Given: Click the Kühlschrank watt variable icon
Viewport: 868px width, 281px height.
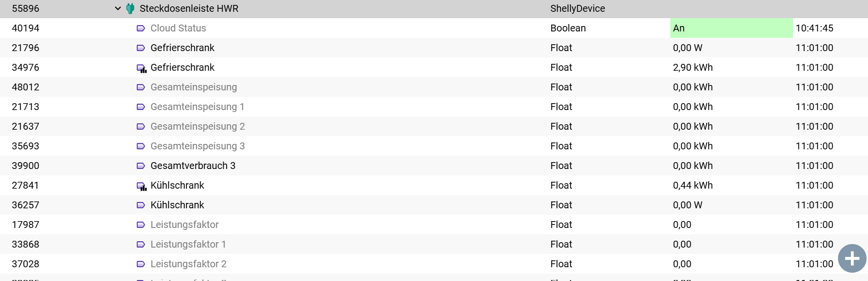Looking at the screenshot, I should point(141,205).
